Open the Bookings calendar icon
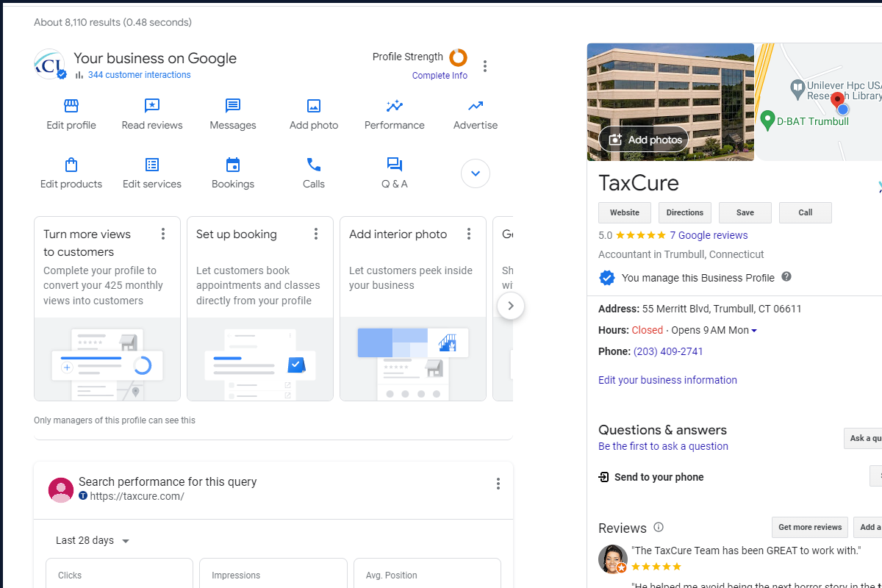Screen dimensions: 882x588 tap(233, 165)
